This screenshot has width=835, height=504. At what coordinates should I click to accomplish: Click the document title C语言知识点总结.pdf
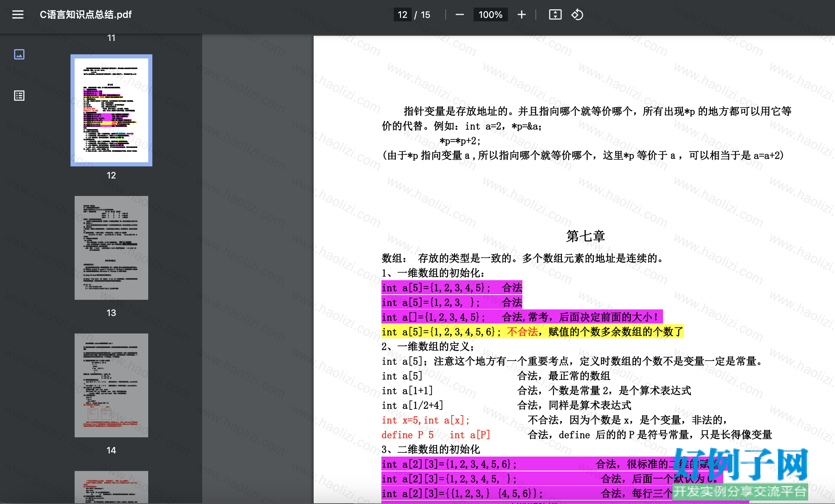pos(86,14)
